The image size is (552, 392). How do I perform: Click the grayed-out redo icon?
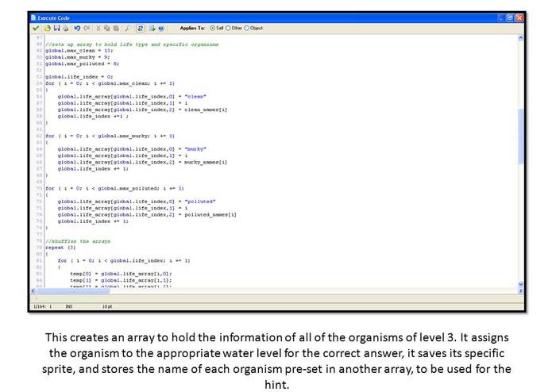(87, 28)
